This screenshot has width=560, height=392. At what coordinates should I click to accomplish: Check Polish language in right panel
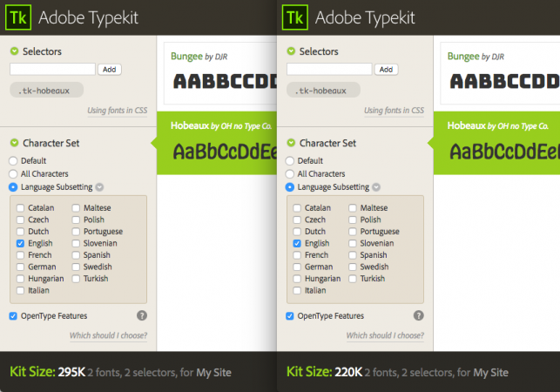pyautogui.click(x=353, y=220)
